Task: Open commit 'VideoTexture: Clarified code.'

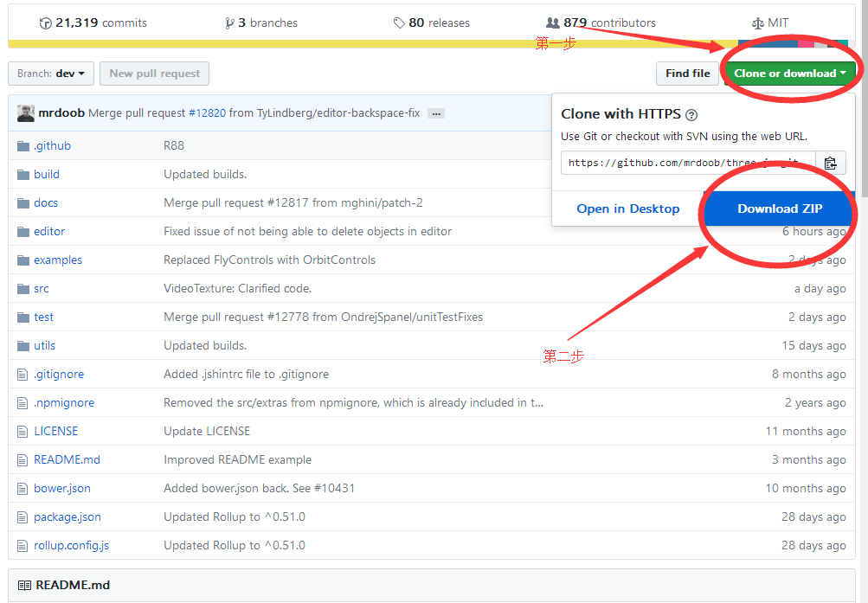Action: 237,289
